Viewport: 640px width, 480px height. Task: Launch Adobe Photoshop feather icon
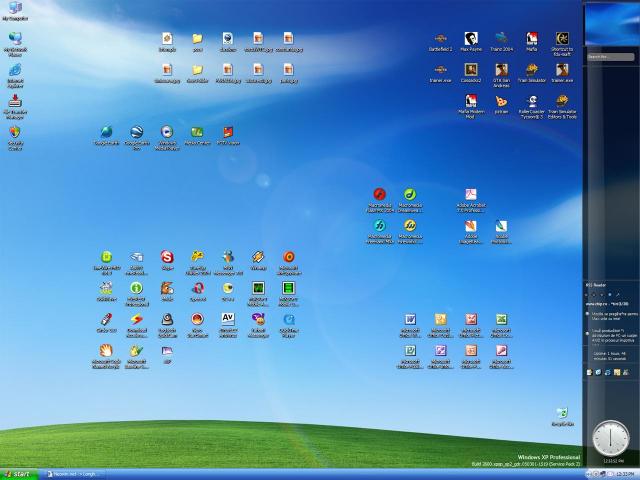pyautogui.click(x=501, y=232)
